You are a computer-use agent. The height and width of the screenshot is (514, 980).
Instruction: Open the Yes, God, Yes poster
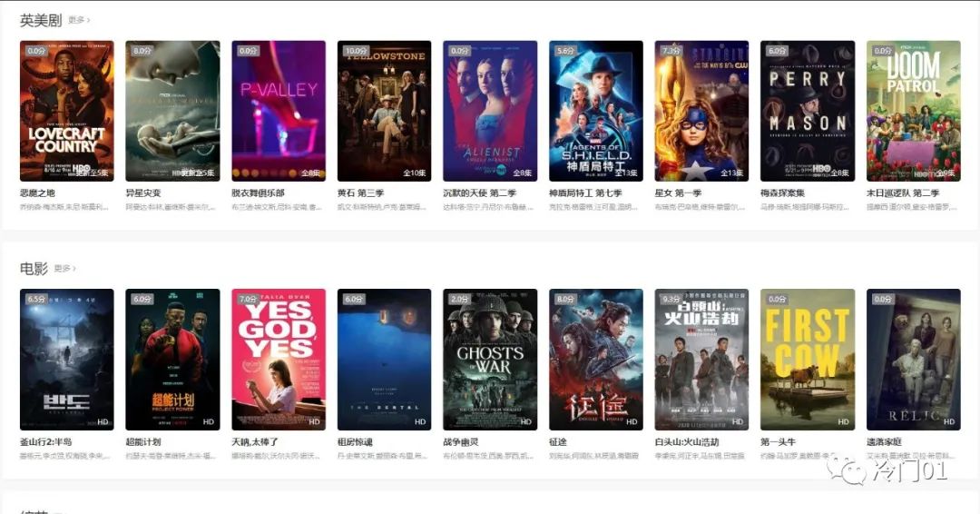click(x=279, y=360)
